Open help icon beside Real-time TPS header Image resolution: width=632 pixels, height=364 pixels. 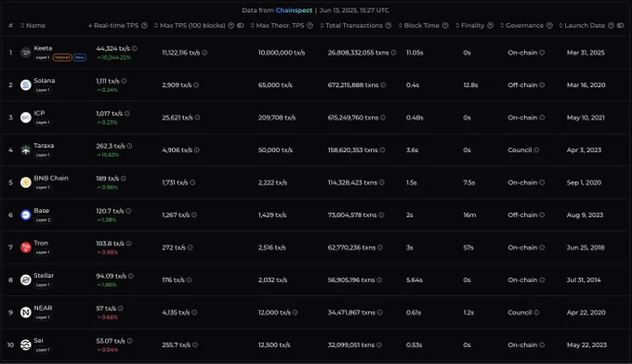[x=144, y=25]
